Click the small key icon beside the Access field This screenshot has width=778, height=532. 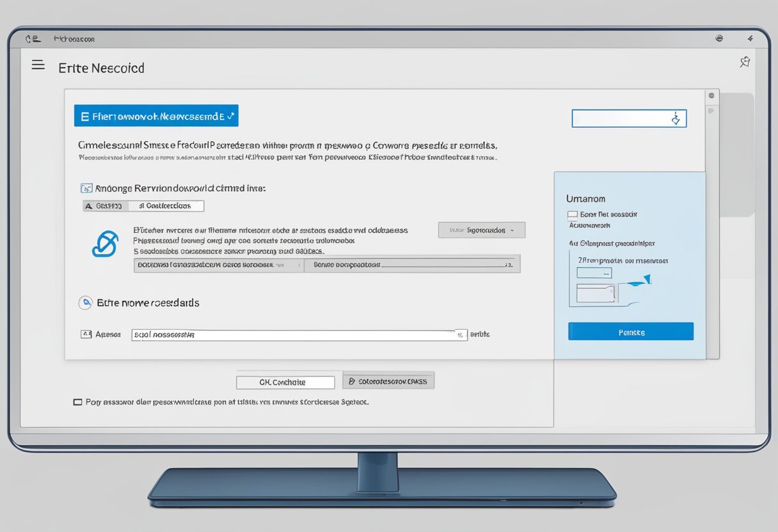(x=86, y=334)
